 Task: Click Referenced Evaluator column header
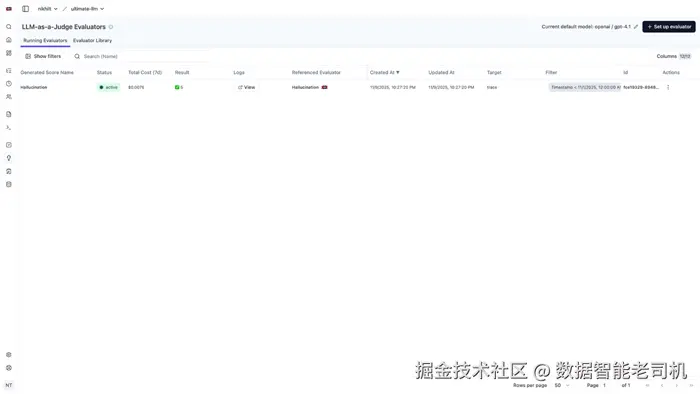point(316,72)
